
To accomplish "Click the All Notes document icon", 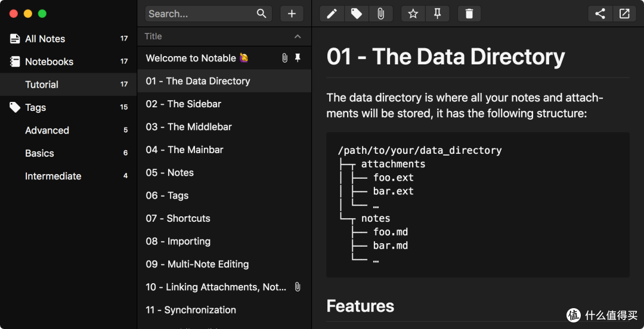I will point(15,39).
